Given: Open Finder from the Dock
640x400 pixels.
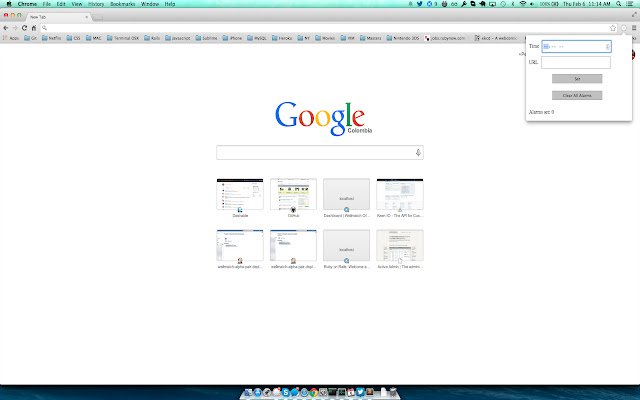Looking at the screenshot, I should tap(248, 392).
